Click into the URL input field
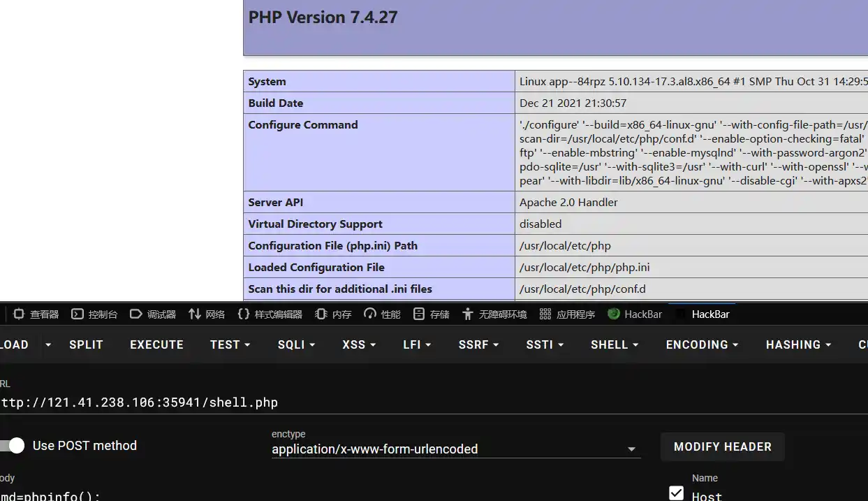 [x=279, y=402]
